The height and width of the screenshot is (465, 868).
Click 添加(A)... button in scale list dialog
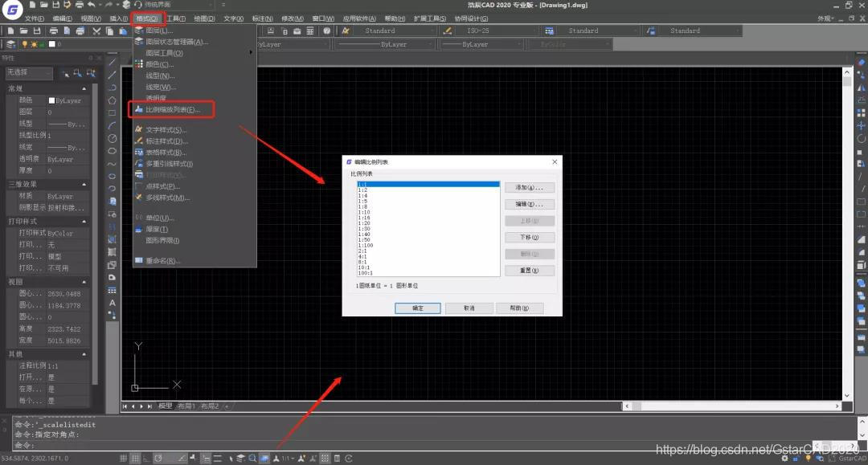point(529,187)
